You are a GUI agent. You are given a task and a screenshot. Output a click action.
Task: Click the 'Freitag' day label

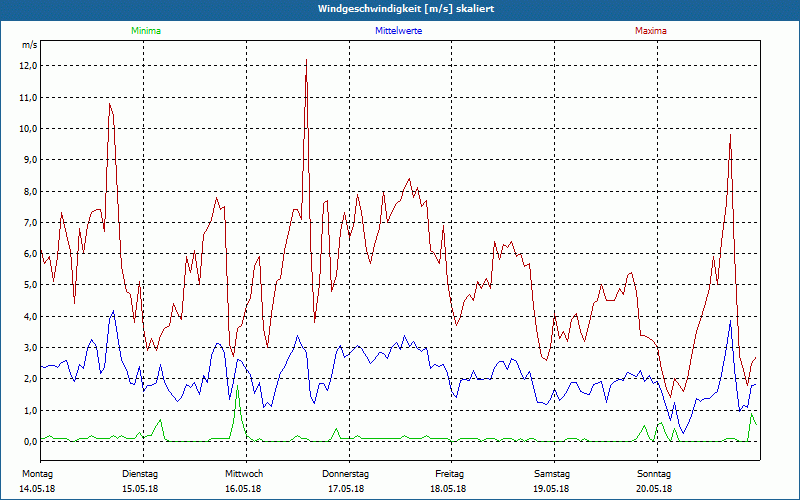point(449,474)
